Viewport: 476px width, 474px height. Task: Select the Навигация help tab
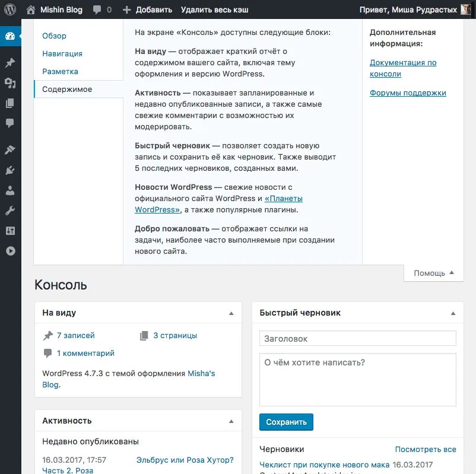tap(62, 54)
